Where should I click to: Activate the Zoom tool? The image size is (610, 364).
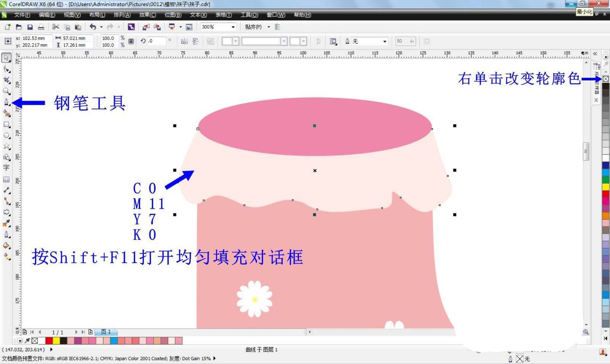point(6,91)
